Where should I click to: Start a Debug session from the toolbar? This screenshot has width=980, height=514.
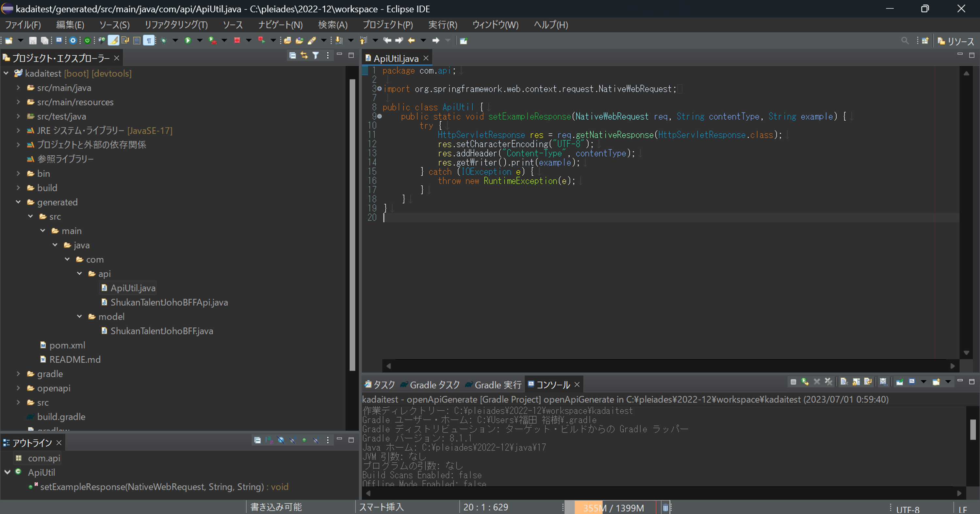pos(164,41)
